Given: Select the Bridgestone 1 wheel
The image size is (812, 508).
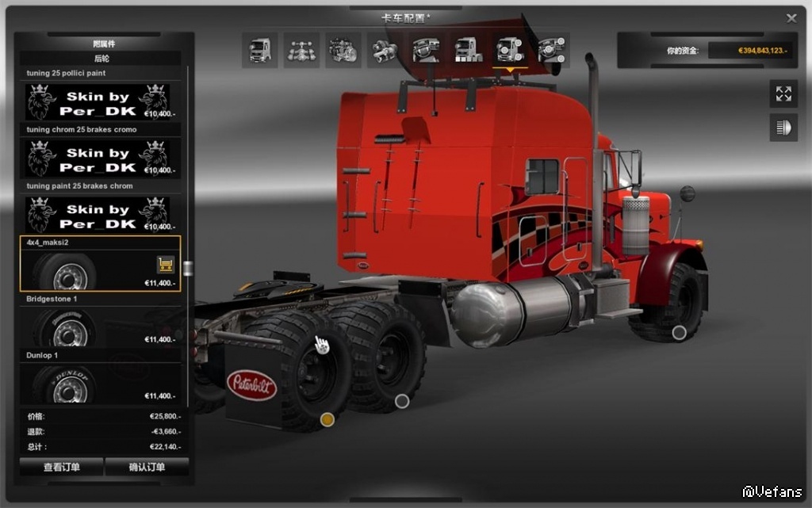Looking at the screenshot, I should pyautogui.click(x=101, y=320).
